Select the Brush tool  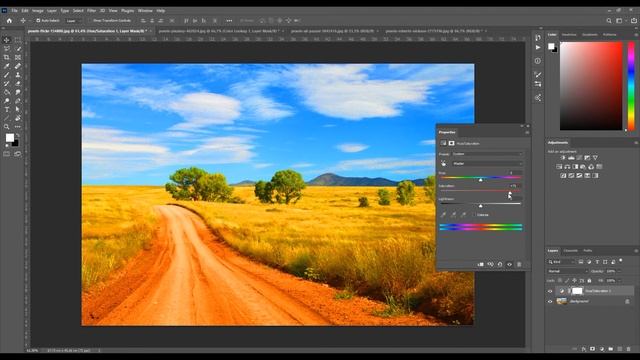(7, 75)
